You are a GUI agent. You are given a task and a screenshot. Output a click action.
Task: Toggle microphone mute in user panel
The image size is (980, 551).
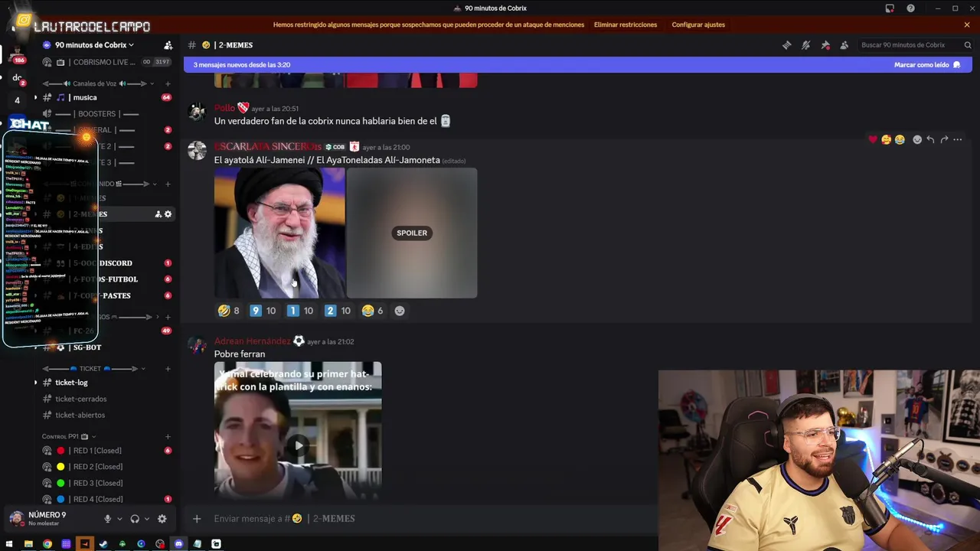pyautogui.click(x=107, y=519)
